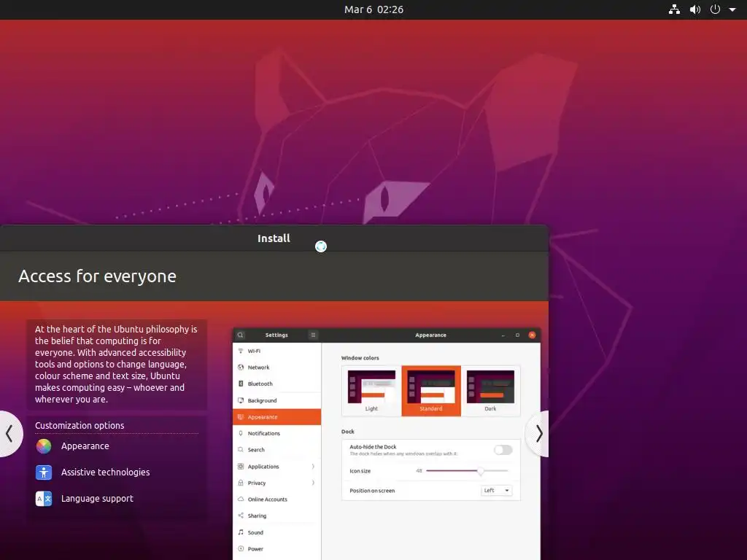
Task: Select Power in the Settings sidebar
Action: click(276, 549)
